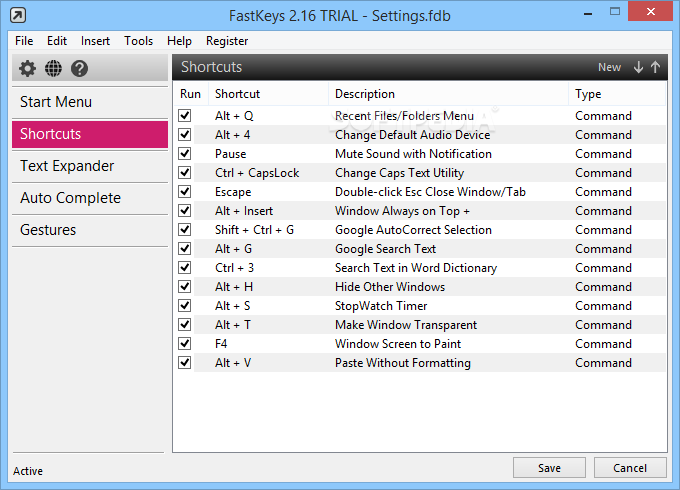Select Window Screen to Paint row
The image size is (680, 490).
421,344
